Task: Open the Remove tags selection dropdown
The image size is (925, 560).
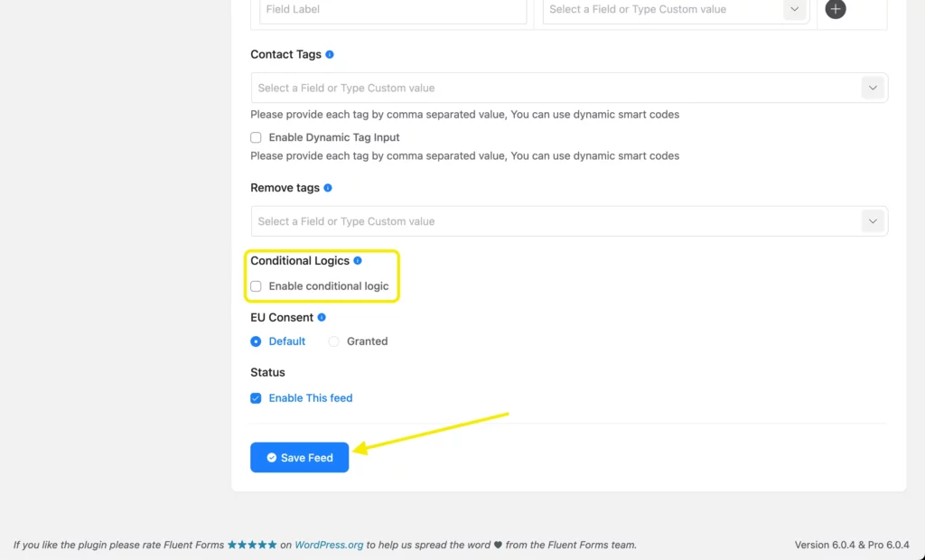Action: point(873,220)
